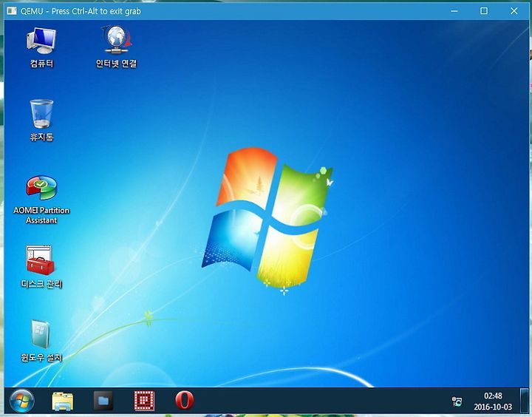
Task: Open the 디스크 관리 toolbox icon
Action: (41, 267)
